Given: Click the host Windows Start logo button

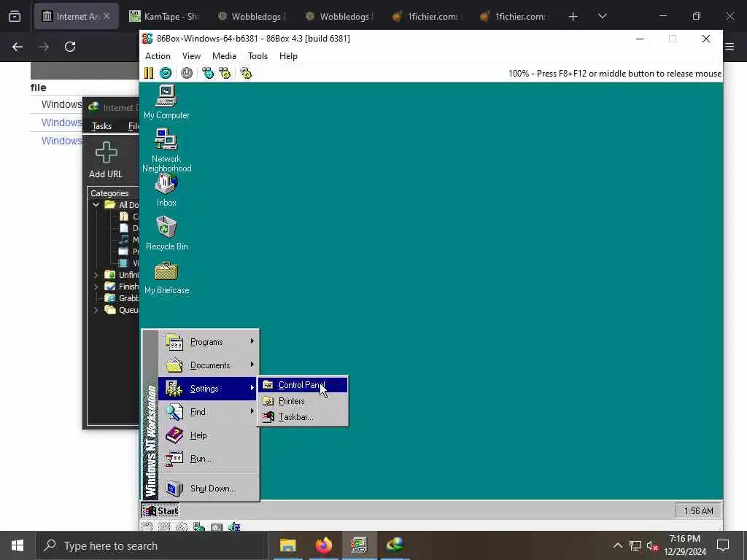Looking at the screenshot, I should [x=18, y=545].
